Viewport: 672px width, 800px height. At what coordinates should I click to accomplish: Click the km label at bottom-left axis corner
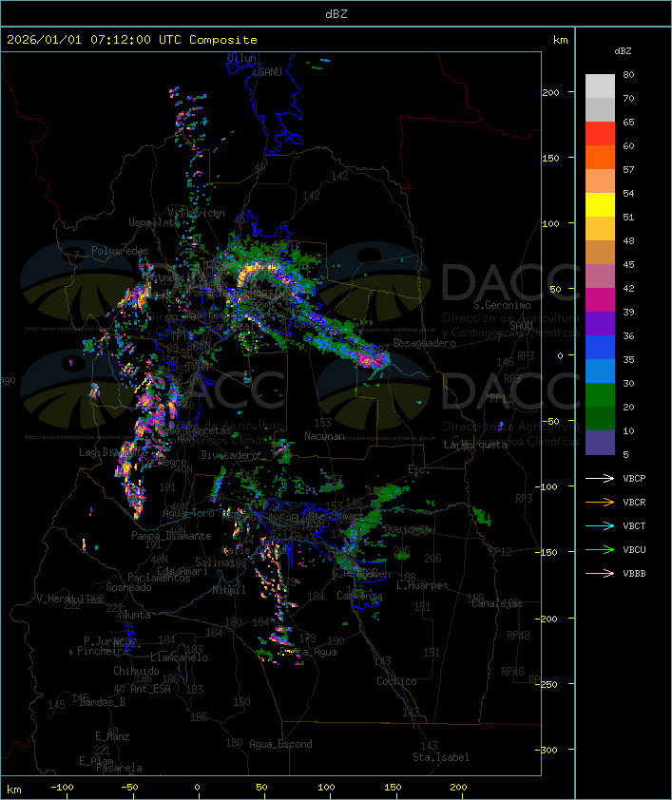[x=13, y=790]
